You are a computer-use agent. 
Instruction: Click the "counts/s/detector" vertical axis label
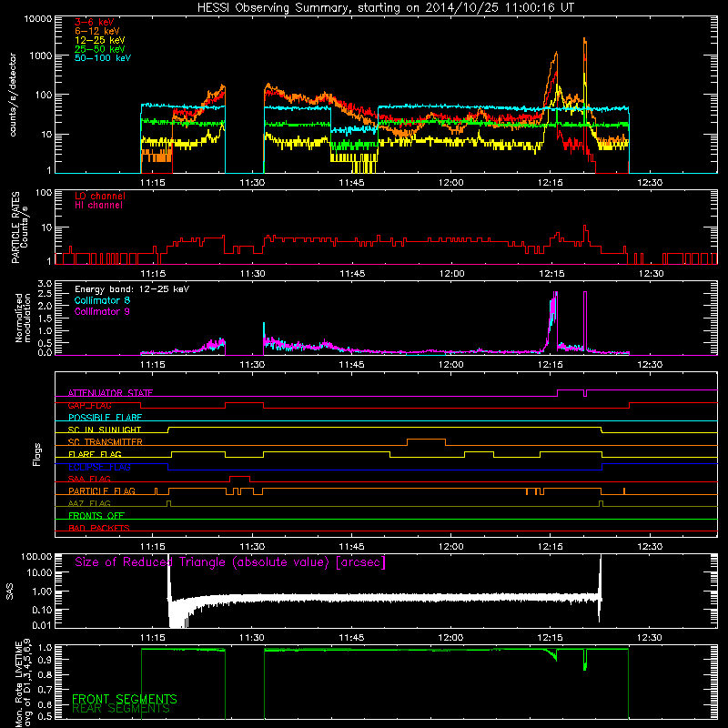click(x=13, y=95)
